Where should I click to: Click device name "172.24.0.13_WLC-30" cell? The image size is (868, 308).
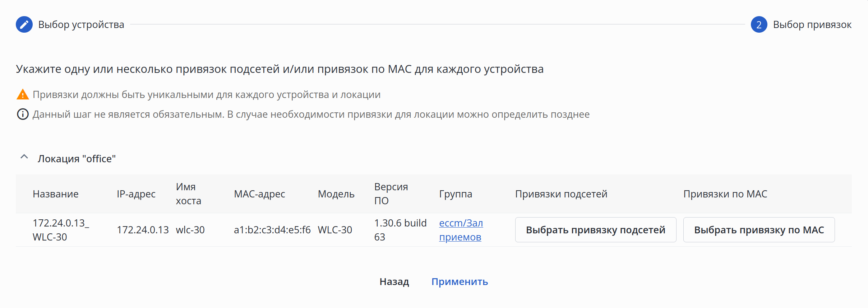[60, 230]
